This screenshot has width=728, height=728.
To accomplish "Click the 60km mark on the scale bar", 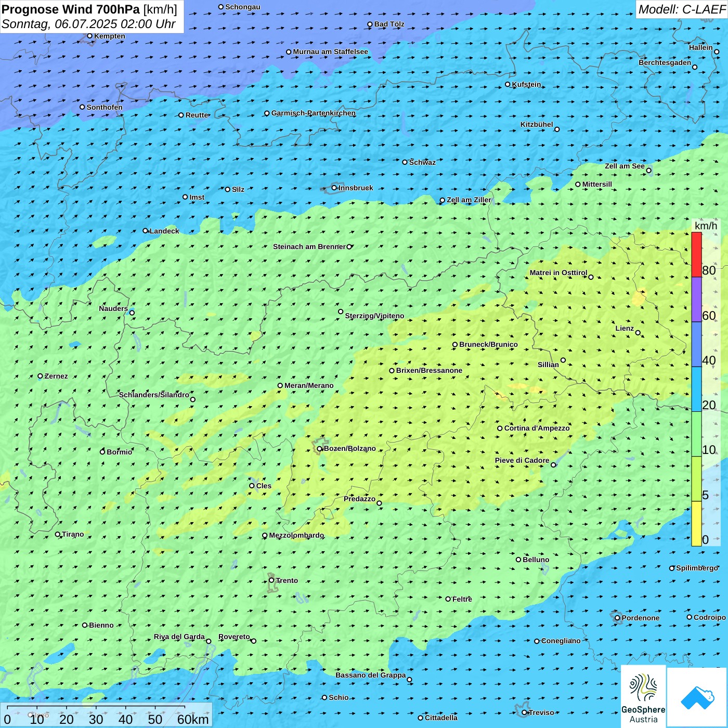I will (x=193, y=719).
